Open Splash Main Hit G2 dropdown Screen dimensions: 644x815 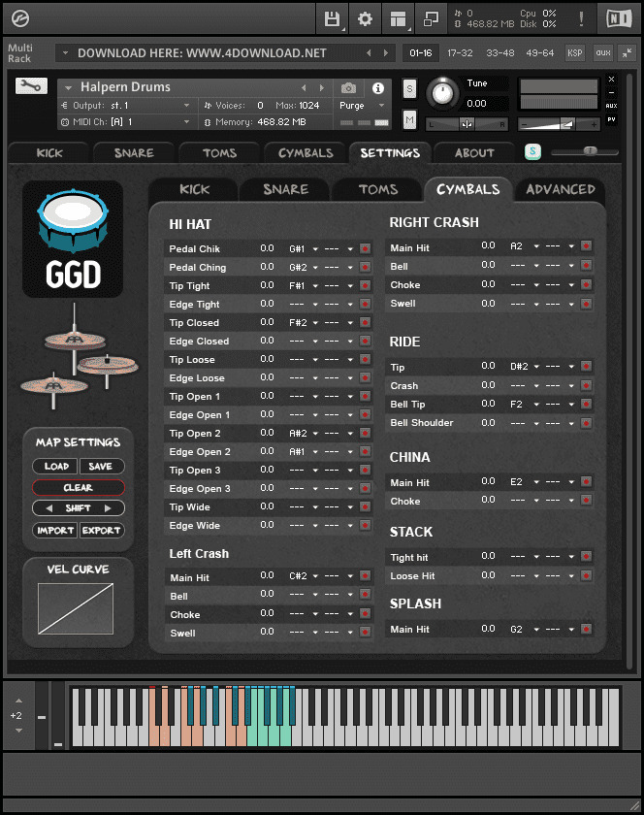pos(525,629)
